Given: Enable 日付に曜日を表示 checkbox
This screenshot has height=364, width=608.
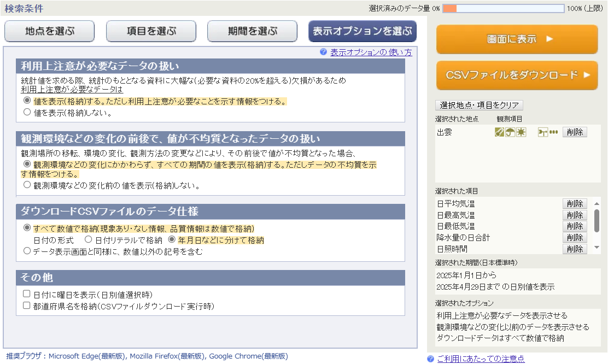Looking at the screenshot, I should click(27, 294).
